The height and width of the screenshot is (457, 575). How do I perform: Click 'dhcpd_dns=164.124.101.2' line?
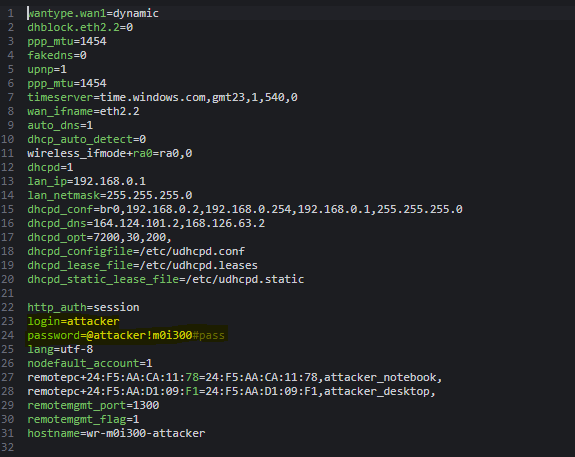pos(146,223)
